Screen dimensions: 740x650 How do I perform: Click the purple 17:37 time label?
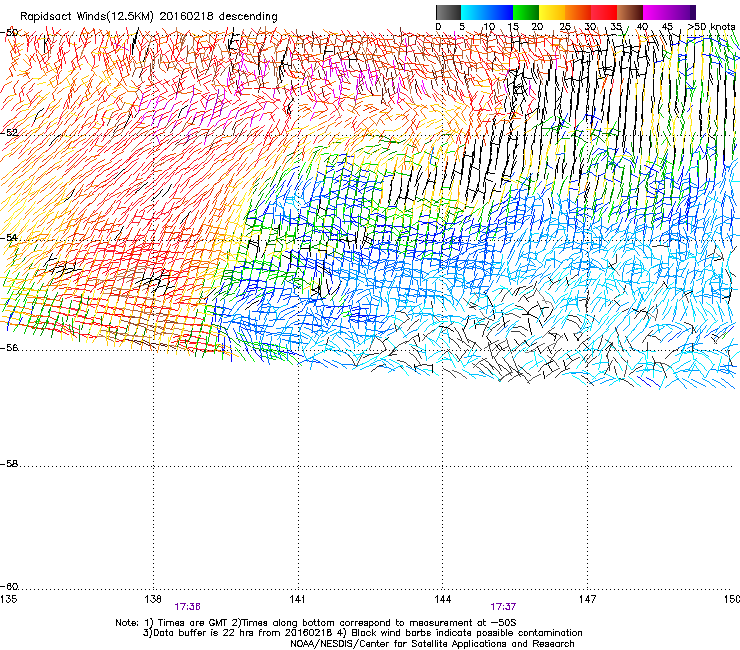click(503, 607)
